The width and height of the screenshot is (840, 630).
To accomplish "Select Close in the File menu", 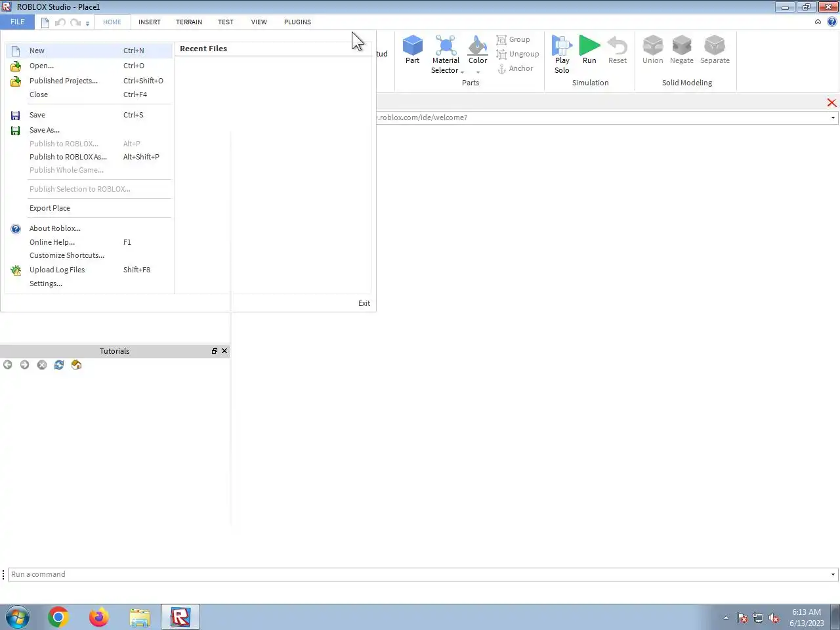I will (x=89, y=94).
